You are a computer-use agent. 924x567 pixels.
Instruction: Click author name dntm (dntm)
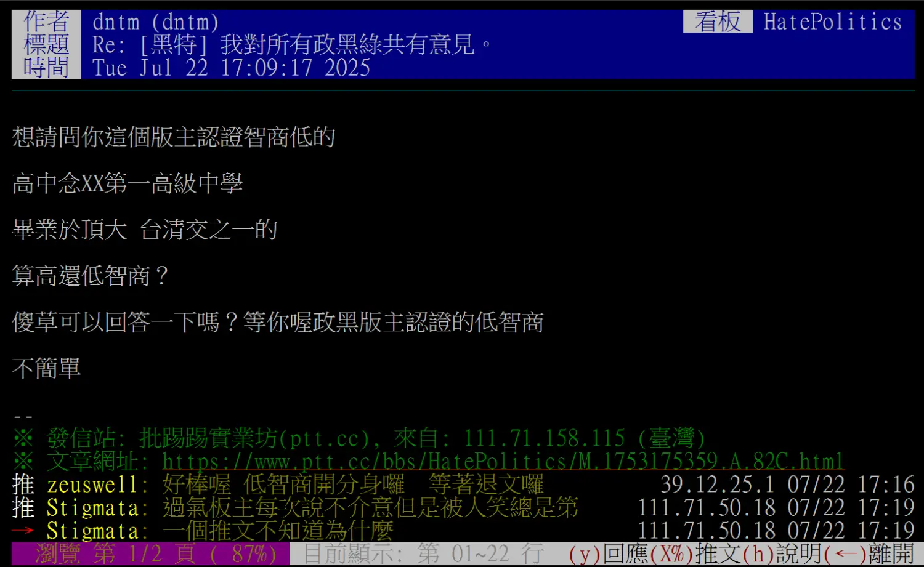[156, 22]
